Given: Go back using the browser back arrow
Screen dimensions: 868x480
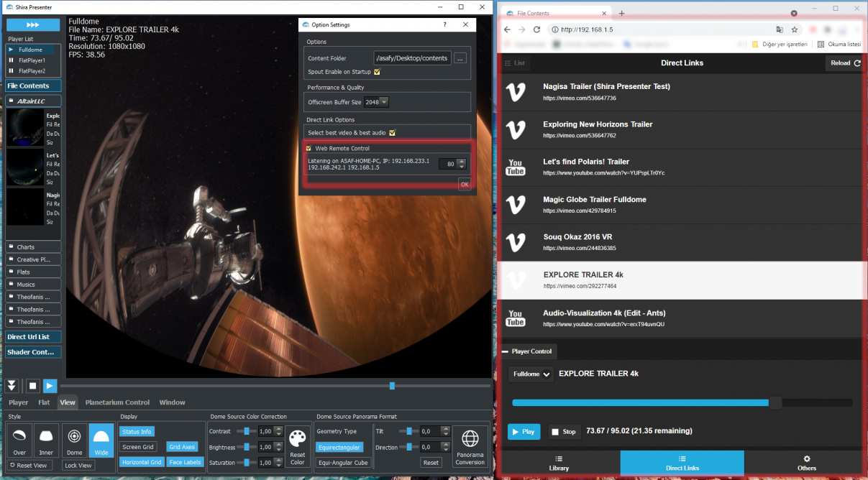Looking at the screenshot, I should [x=507, y=29].
